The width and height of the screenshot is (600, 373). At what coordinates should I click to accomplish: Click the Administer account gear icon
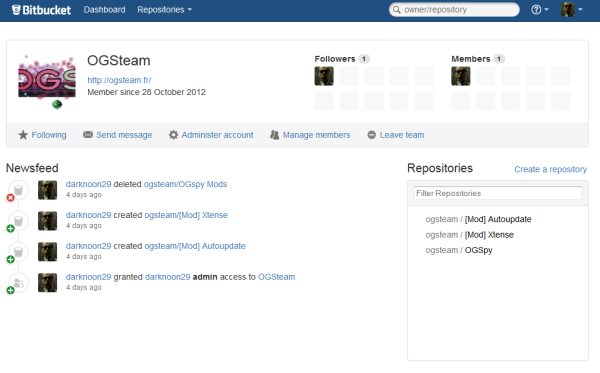(x=173, y=135)
